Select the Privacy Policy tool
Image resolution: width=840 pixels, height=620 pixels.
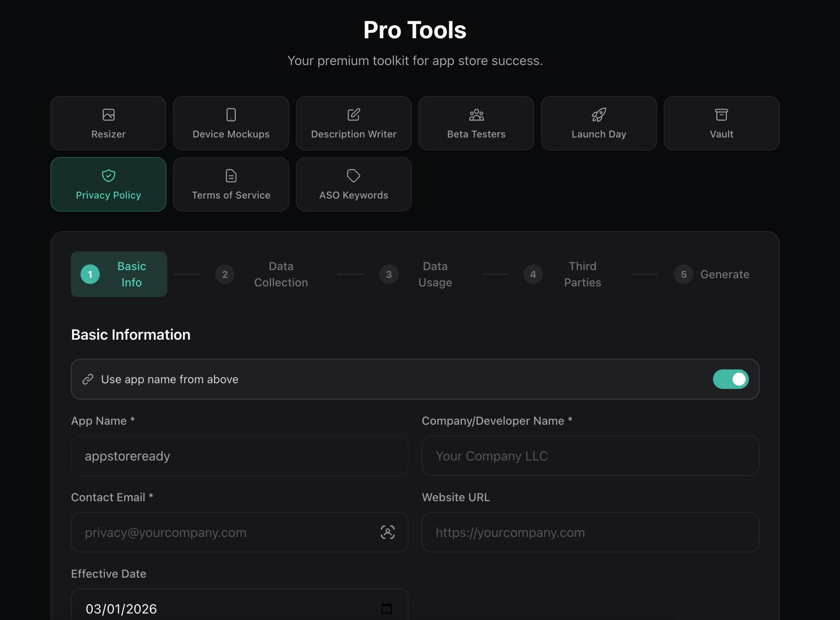tap(108, 184)
